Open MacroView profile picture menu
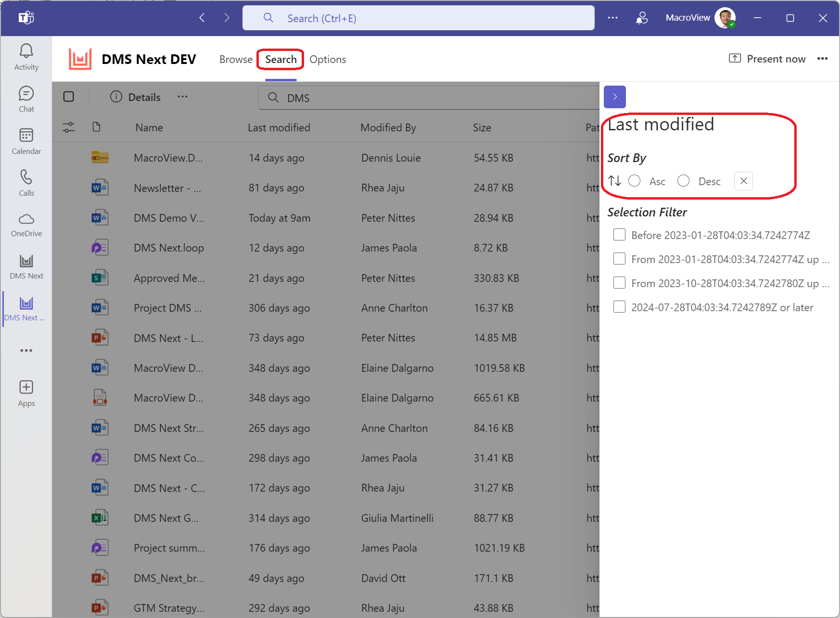Screen dimensions: 840x618 (x=725, y=18)
